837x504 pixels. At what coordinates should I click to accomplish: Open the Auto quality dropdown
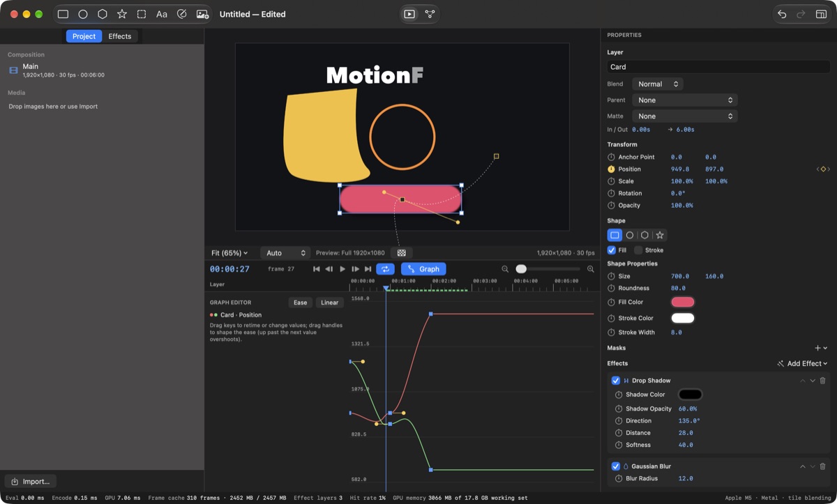285,253
